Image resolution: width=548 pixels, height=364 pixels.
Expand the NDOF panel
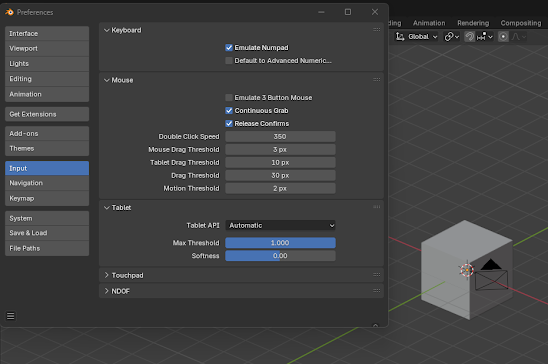(x=107, y=291)
